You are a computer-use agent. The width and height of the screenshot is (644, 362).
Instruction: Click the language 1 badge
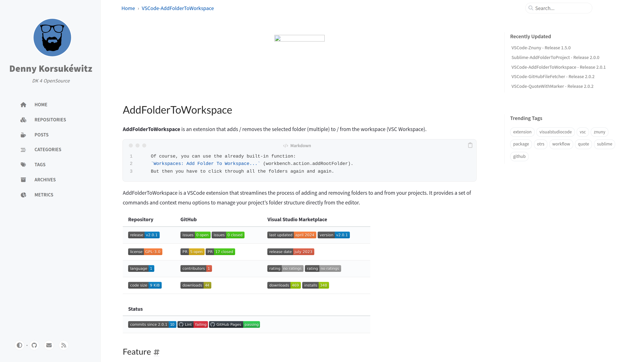click(141, 268)
